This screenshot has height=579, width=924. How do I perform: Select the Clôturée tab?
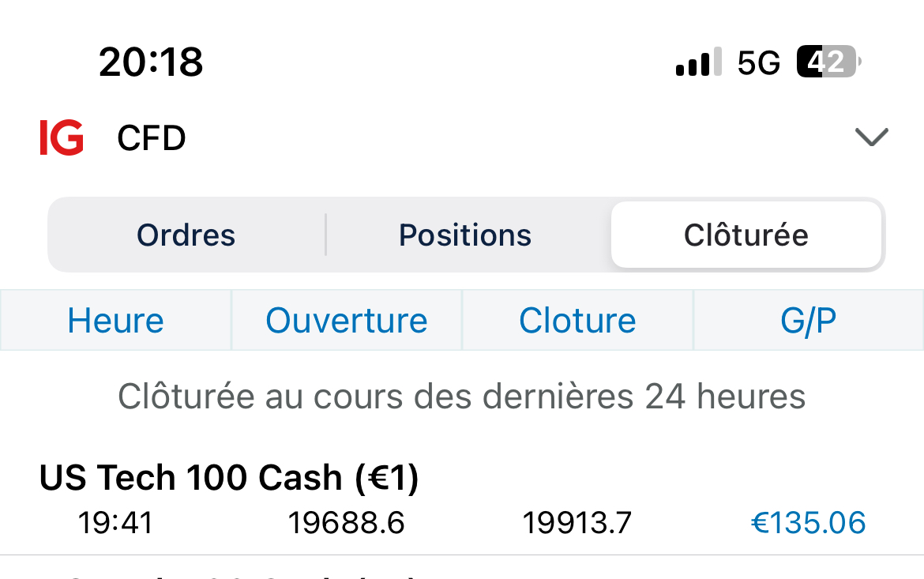click(746, 235)
